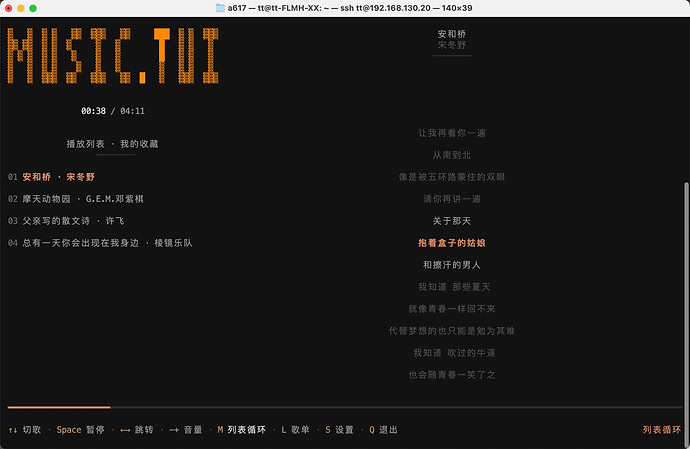Click the 列表循环 status at bottom right
690x449 pixels.
[662, 430]
